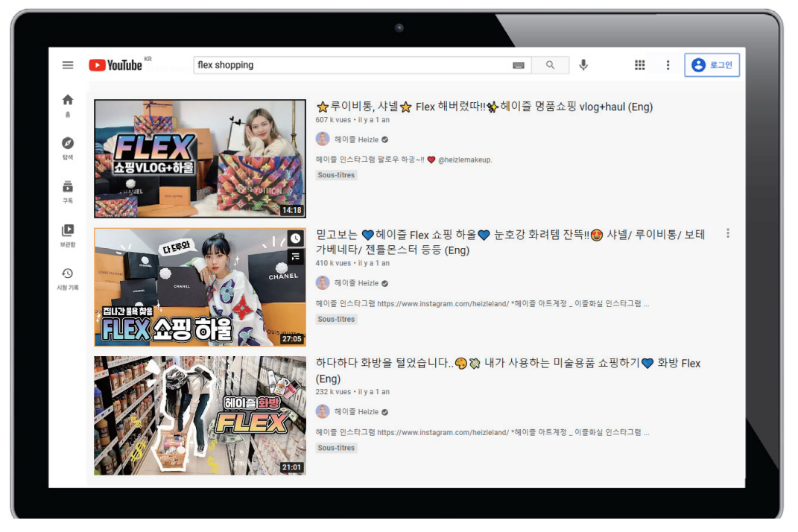Open the hamburger guide menu
The image size is (798, 532).
(68, 66)
